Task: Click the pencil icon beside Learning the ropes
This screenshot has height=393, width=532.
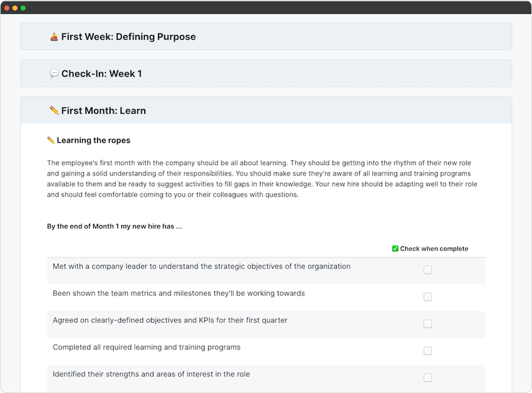Action: (x=51, y=141)
